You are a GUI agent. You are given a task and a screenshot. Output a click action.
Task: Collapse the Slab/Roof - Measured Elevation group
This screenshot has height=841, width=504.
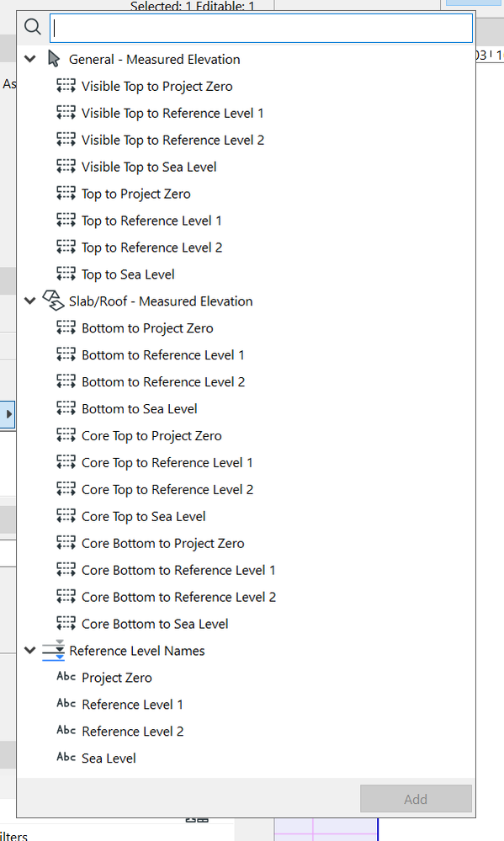point(29,301)
